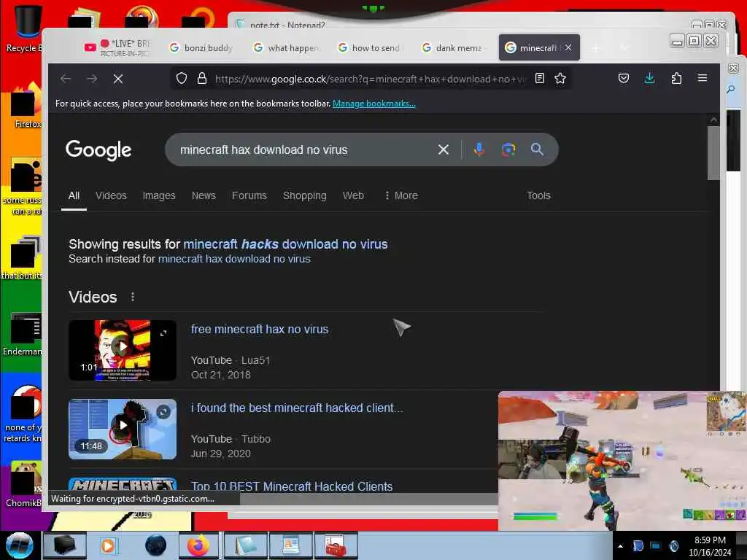Close the minecraft search tab

(568, 47)
